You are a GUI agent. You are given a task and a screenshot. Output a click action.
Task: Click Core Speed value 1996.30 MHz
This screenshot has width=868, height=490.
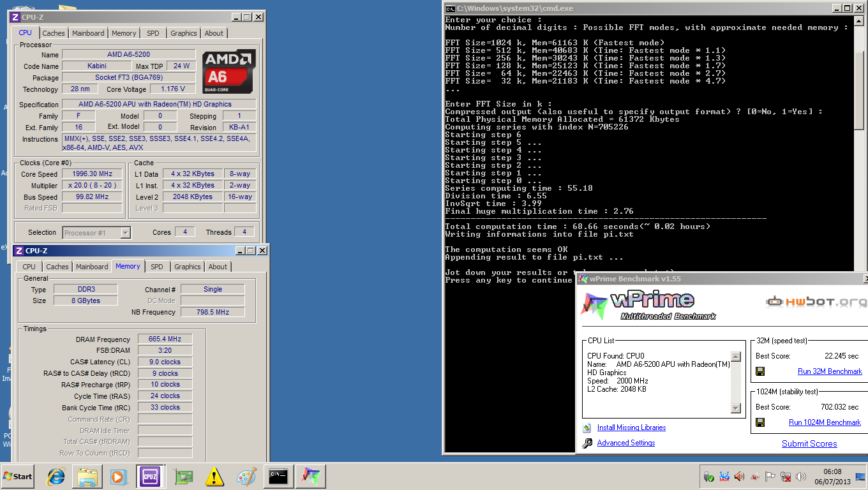click(93, 174)
